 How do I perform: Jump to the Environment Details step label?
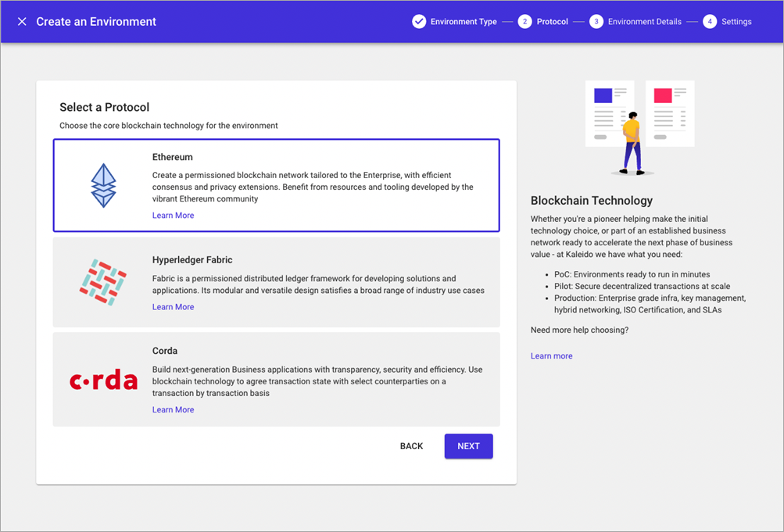(x=644, y=22)
